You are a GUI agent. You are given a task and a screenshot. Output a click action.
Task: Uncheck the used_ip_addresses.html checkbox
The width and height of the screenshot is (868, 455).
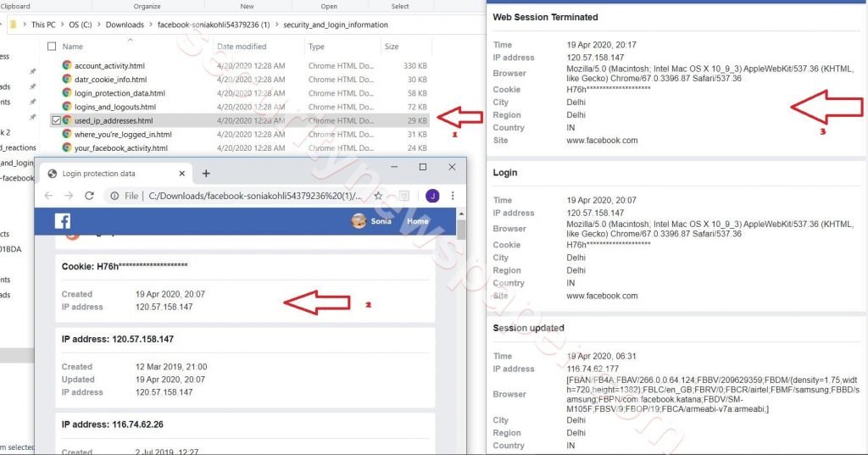[x=56, y=120]
